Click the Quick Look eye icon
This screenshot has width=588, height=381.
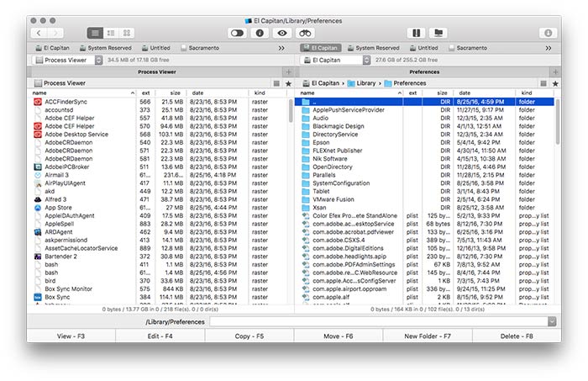click(282, 33)
